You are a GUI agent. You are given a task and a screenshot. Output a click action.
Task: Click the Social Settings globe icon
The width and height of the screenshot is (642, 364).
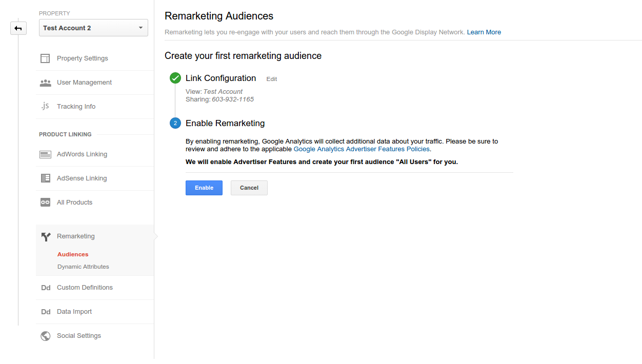pyautogui.click(x=45, y=336)
